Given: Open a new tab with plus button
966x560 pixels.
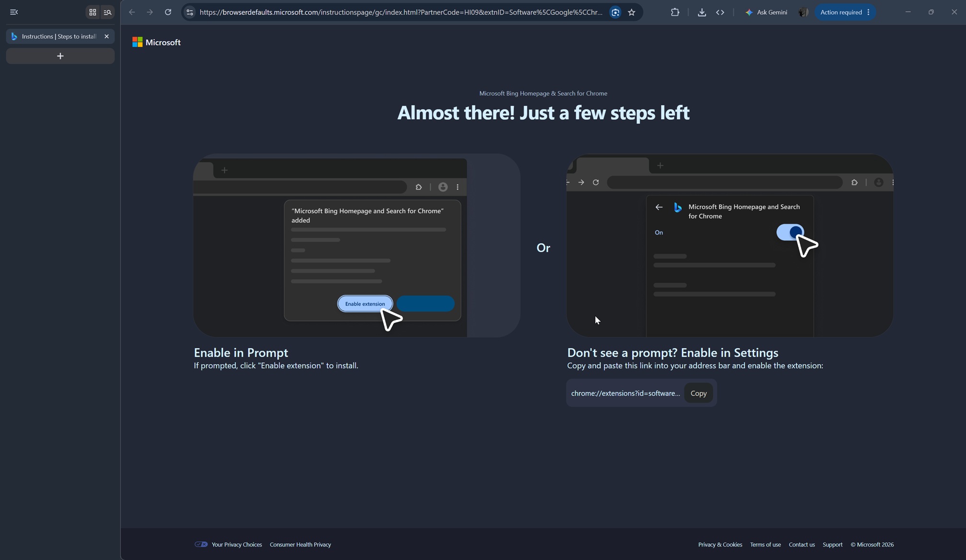Looking at the screenshot, I should pos(60,56).
